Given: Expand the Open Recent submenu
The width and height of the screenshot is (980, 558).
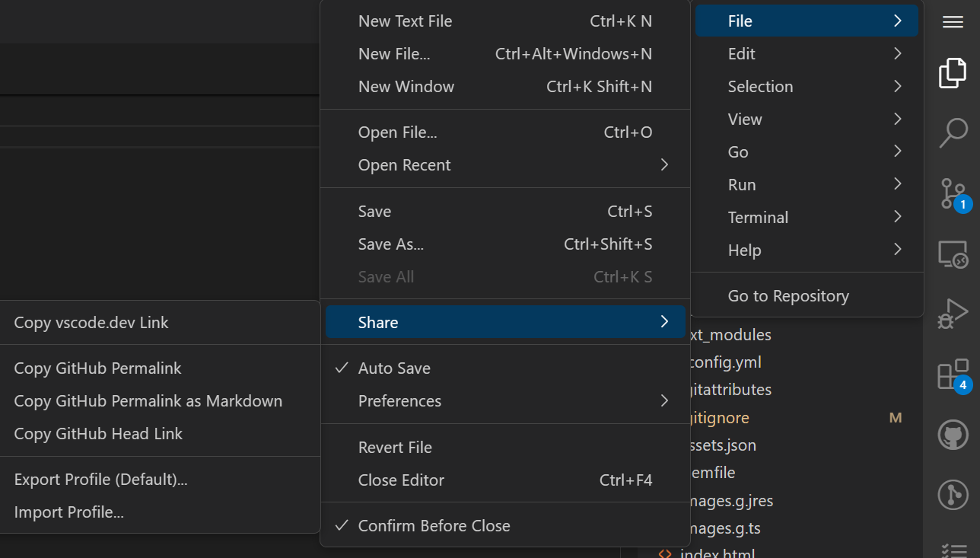Looking at the screenshot, I should (505, 165).
